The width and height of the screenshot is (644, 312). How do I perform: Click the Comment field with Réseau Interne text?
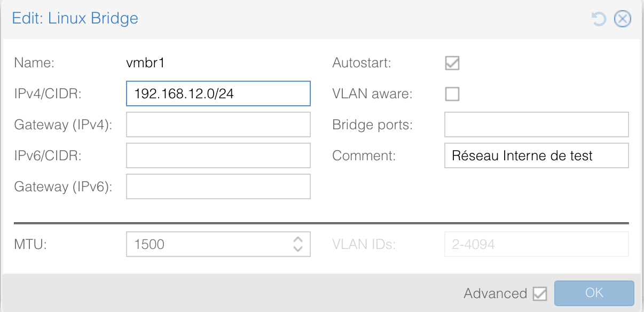tap(536, 155)
